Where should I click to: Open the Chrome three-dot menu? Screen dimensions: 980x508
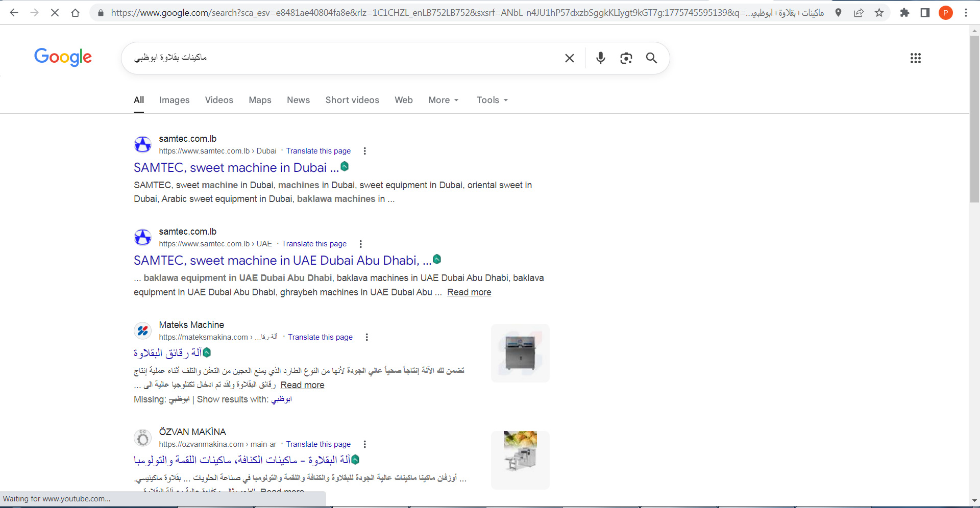(966, 13)
